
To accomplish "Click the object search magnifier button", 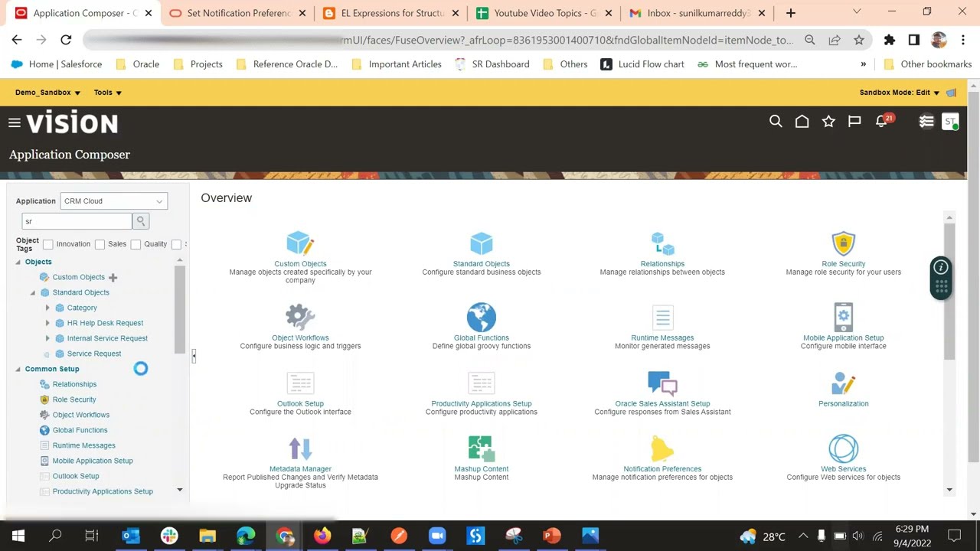I will point(141,221).
